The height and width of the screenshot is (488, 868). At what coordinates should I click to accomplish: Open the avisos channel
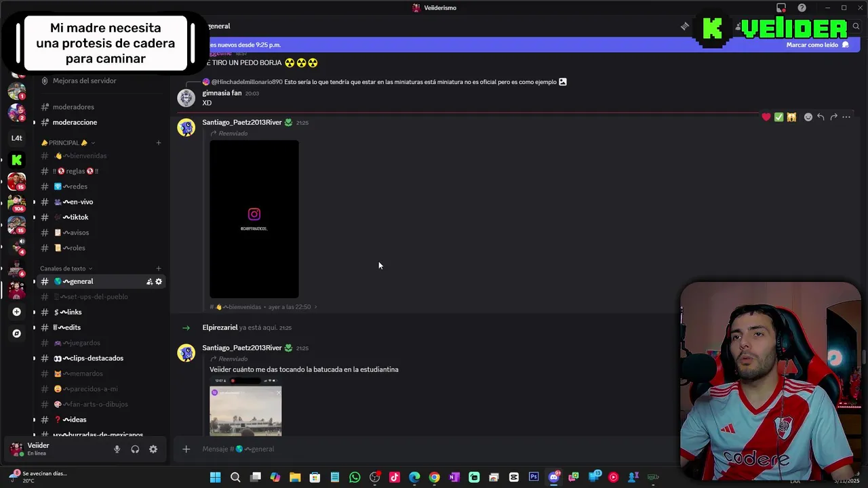click(x=99, y=232)
